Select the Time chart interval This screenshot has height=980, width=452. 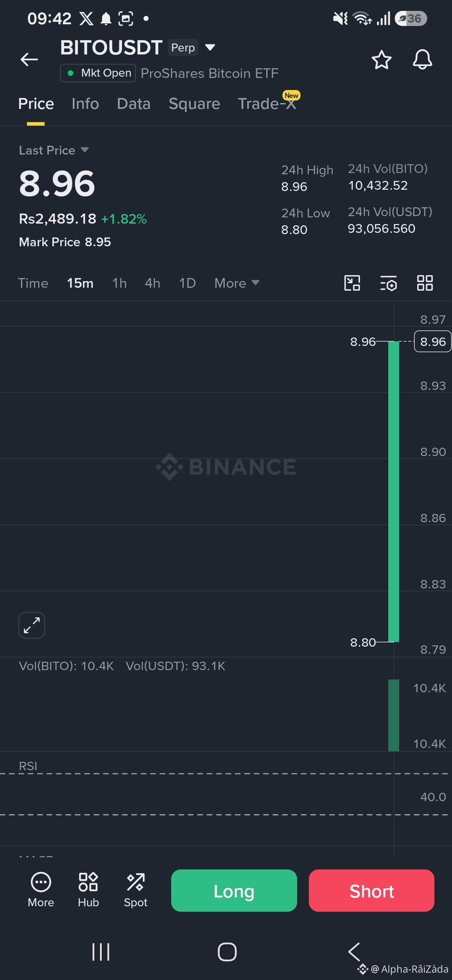point(33,283)
